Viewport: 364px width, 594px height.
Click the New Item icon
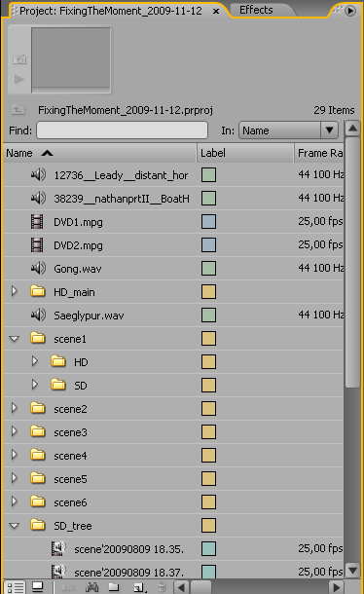139,587
